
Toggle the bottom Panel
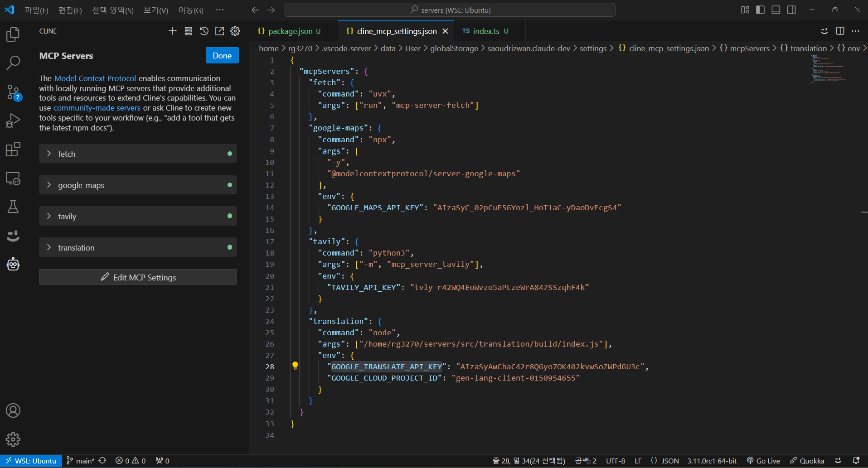pyautogui.click(x=776, y=10)
